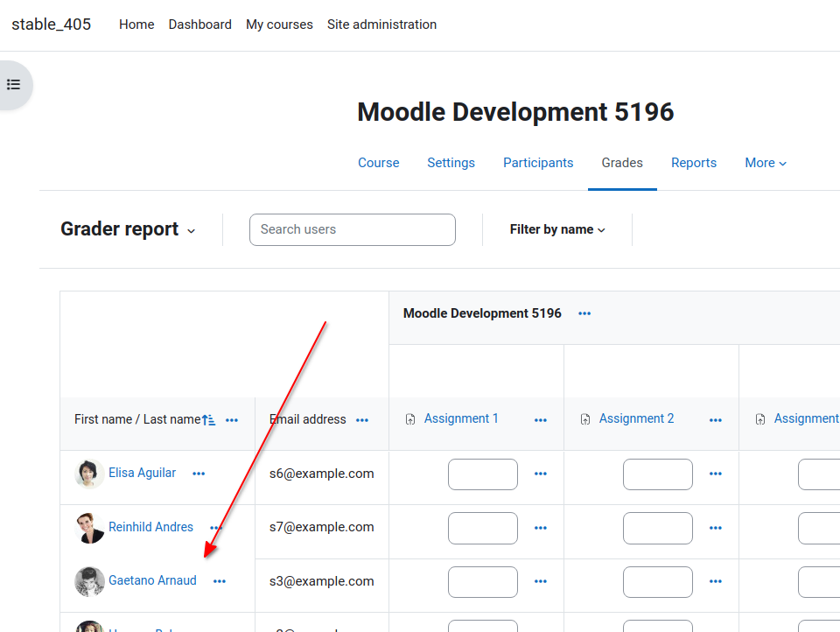Open Elisa Aguilar's profile link
This screenshot has height=632, width=840.
click(x=142, y=473)
